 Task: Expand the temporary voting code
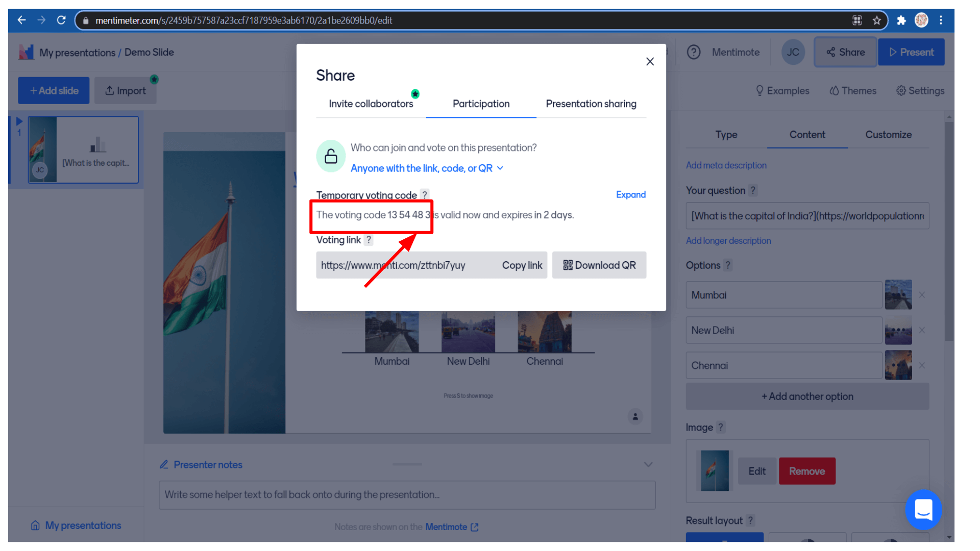(x=630, y=194)
